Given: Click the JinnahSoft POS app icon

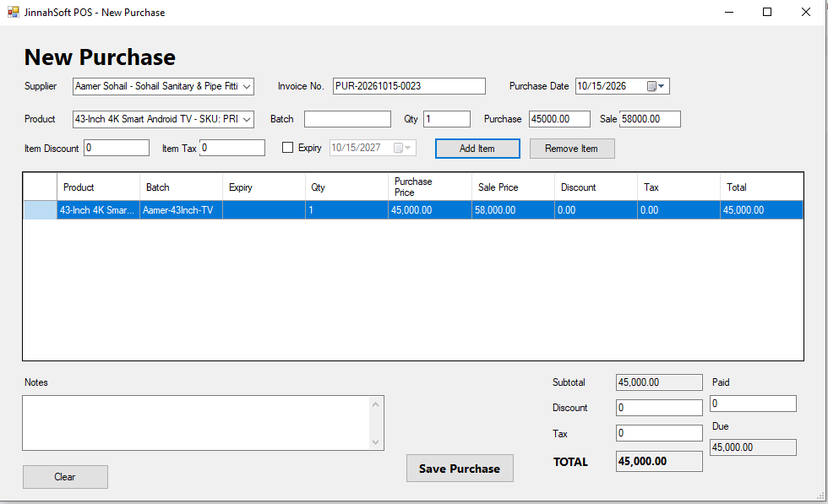Looking at the screenshot, I should [14, 12].
